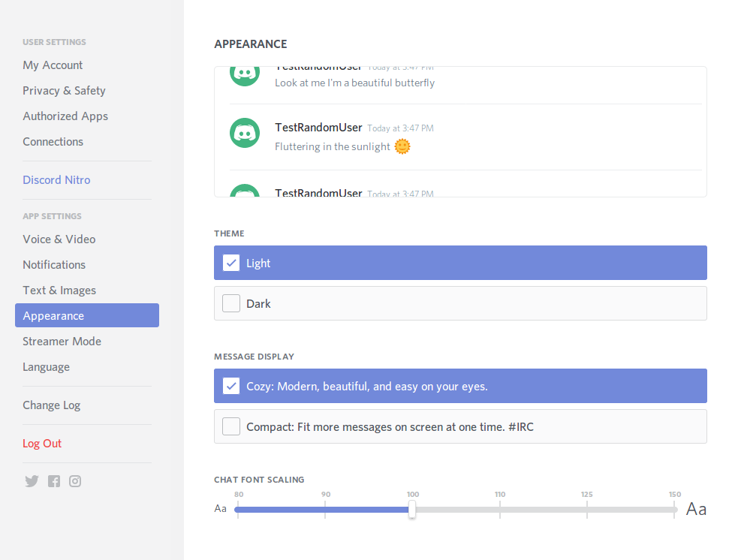
Task: Click the 'Today at 3:47 PM' timestamp above the Fluttering message
Action: pos(400,128)
